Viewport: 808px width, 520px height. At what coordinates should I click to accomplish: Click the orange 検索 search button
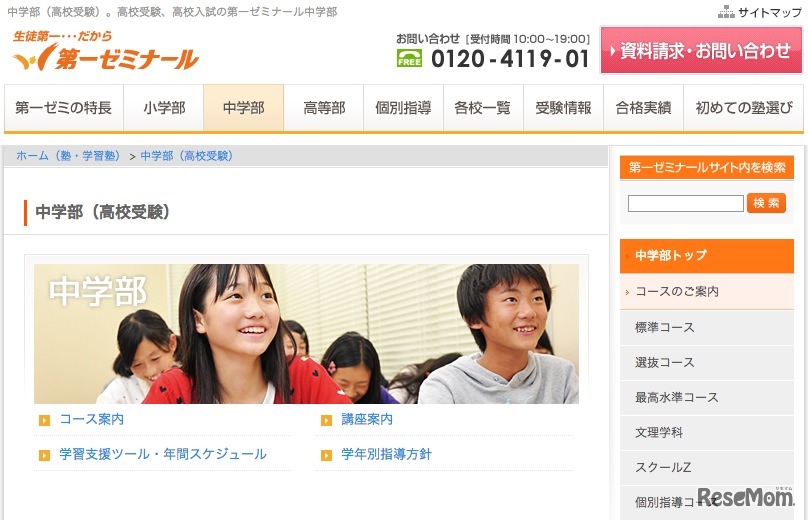click(x=766, y=203)
